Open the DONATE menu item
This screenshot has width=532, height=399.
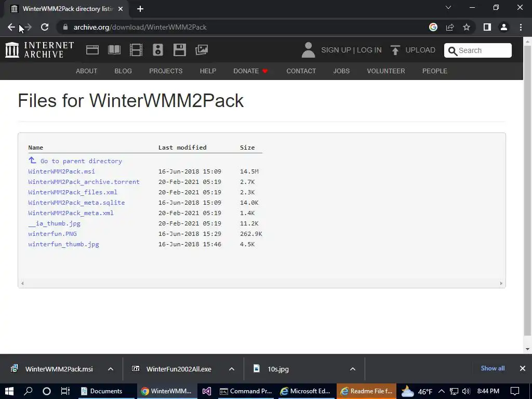click(250, 71)
